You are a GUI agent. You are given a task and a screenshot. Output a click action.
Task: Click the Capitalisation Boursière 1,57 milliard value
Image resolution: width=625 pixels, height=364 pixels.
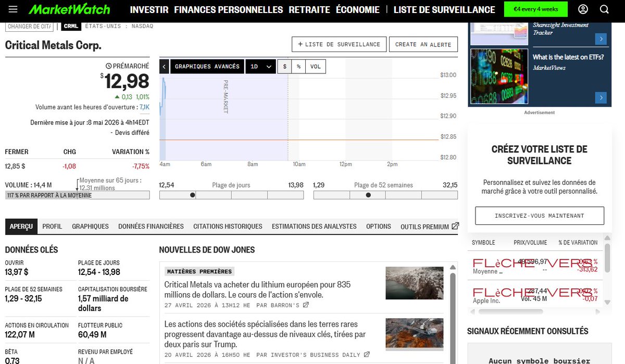point(103,304)
